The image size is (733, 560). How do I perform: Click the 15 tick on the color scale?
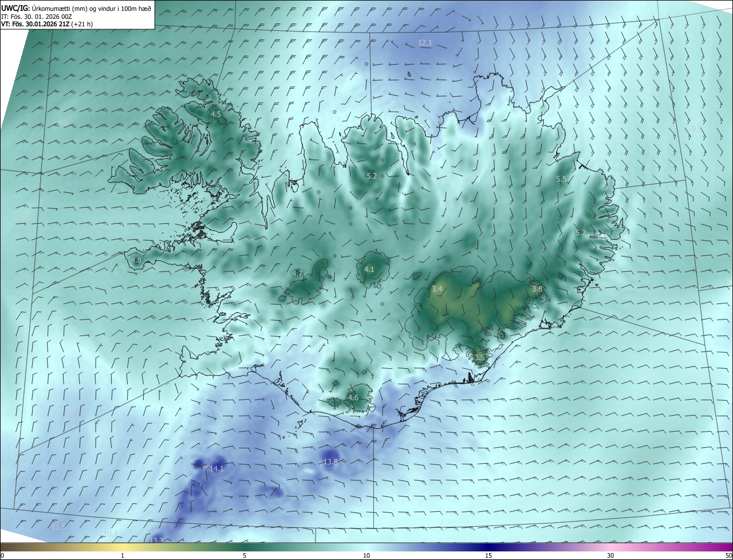point(488,555)
